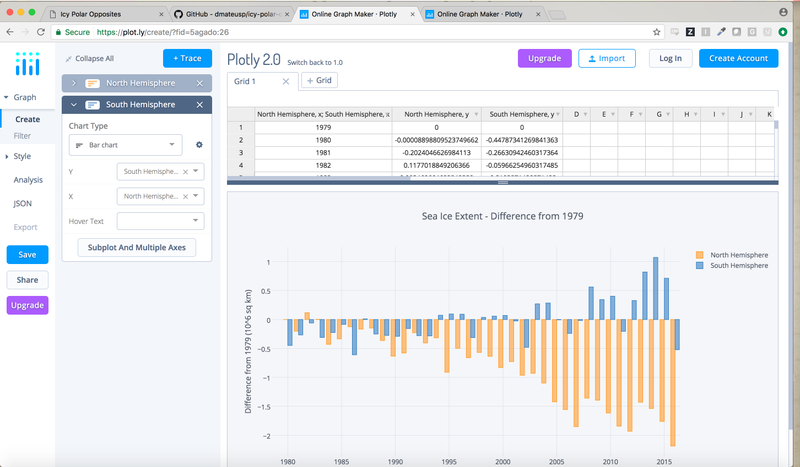Clear the Y column selection
Viewport: 800px width, 467px height.
(x=186, y=171)
